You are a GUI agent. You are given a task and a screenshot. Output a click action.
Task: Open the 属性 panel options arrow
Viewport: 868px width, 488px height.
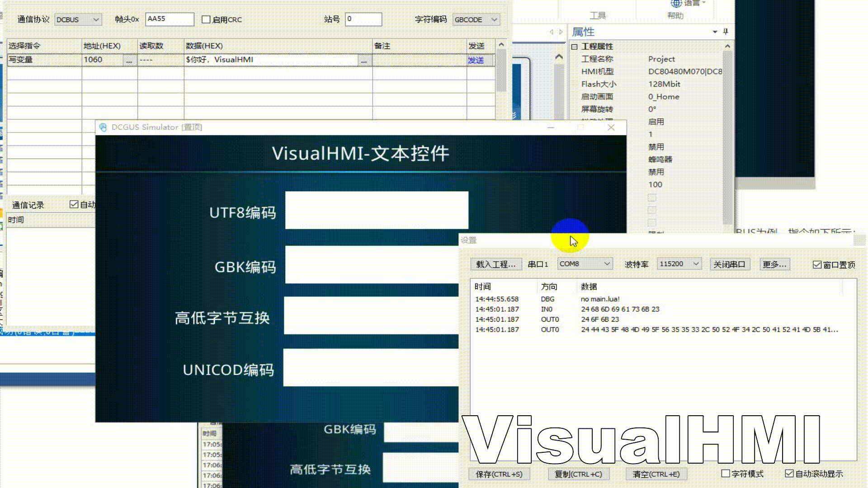pos(715,32)
